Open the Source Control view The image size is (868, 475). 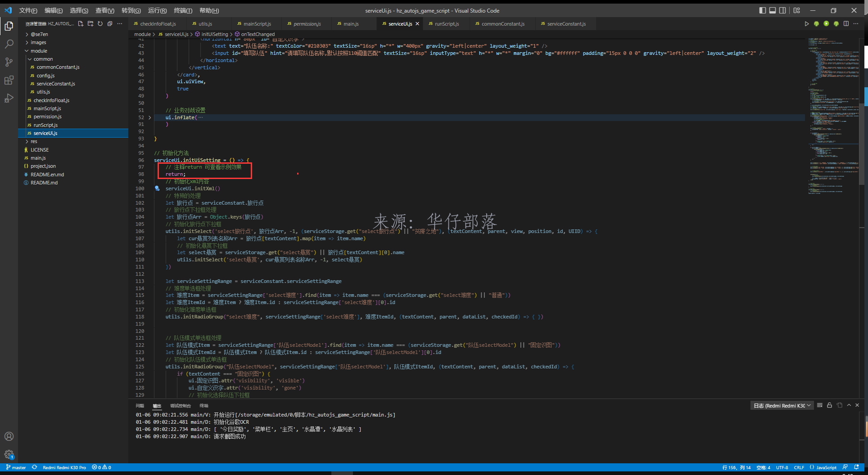pyautogui.click(x=9, y=62)
